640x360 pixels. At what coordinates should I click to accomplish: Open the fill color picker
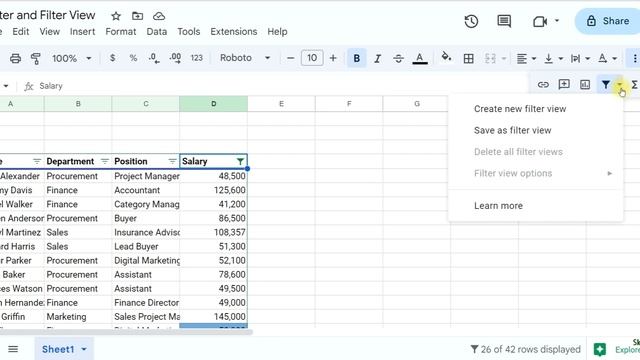coord(447,57)
